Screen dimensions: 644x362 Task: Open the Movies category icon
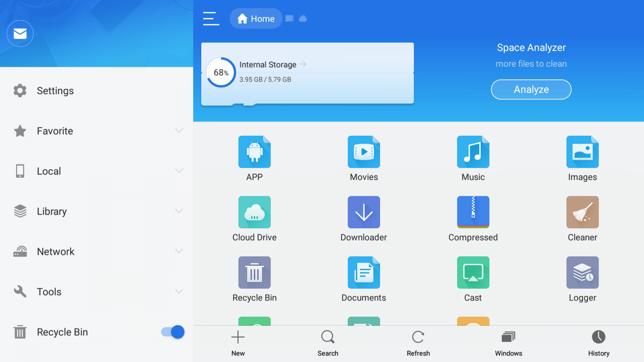[364, 152]
